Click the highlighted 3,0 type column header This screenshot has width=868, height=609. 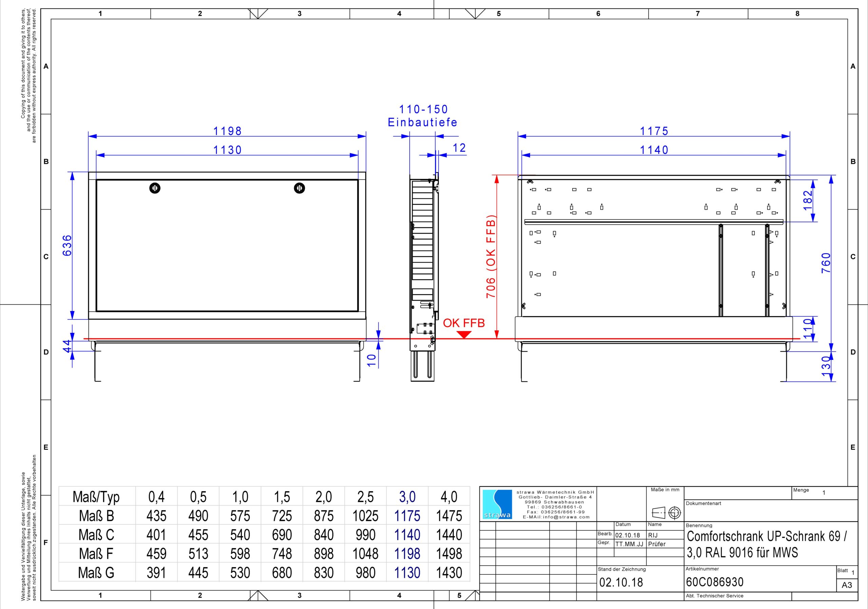coord(407,497)
